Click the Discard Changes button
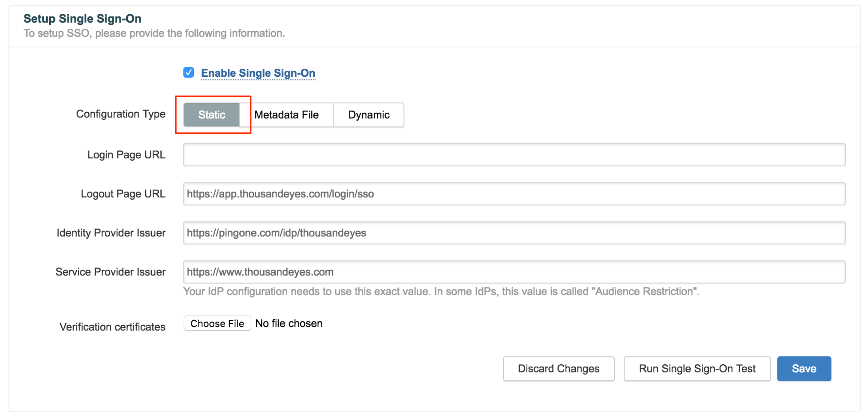868x416 pixels. (559, 369)
